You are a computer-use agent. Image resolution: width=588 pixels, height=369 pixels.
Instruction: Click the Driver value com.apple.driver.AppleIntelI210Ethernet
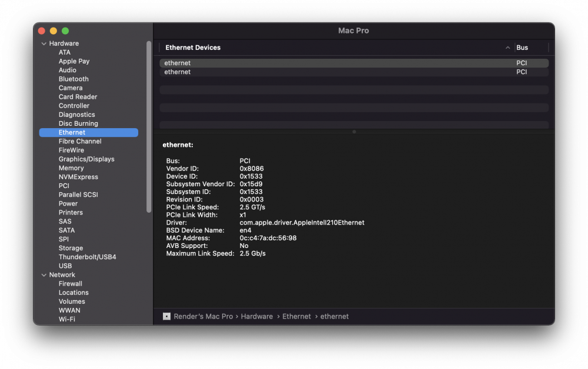point(302,223)
